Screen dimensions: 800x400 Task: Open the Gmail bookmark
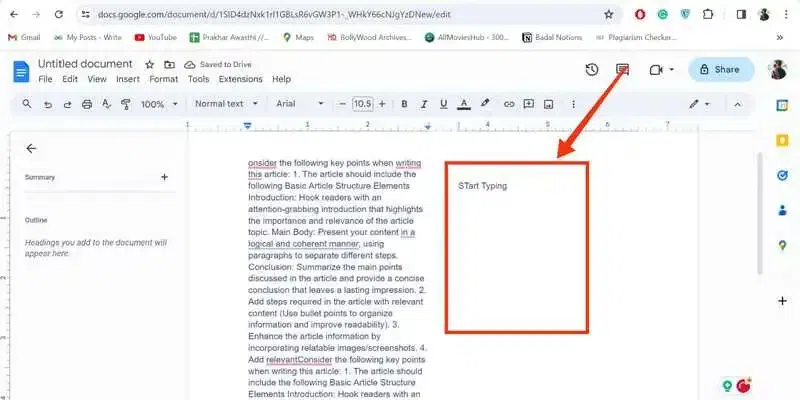pyautogui.click(x=24, y=38)
